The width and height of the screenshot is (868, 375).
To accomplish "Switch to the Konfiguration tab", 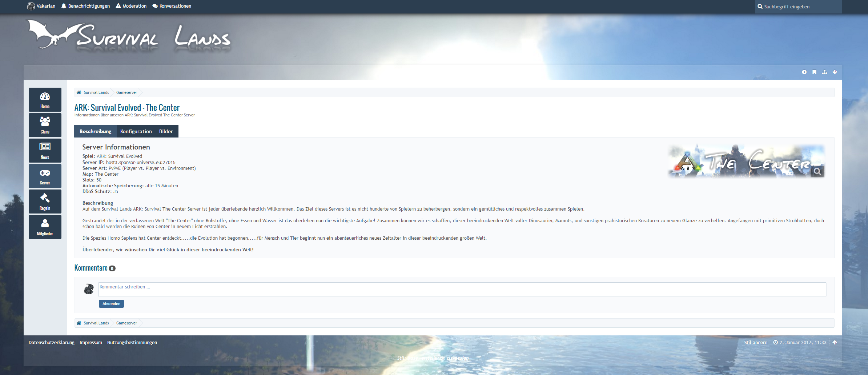I will pos(136,131).
